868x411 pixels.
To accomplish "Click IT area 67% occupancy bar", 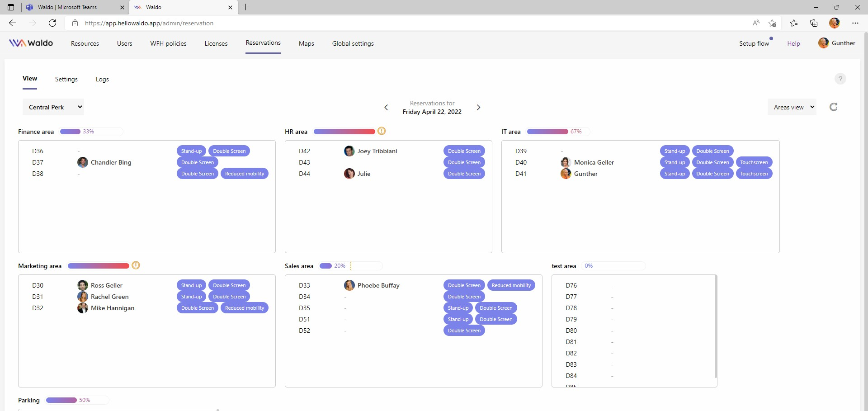I will [558, 132].
